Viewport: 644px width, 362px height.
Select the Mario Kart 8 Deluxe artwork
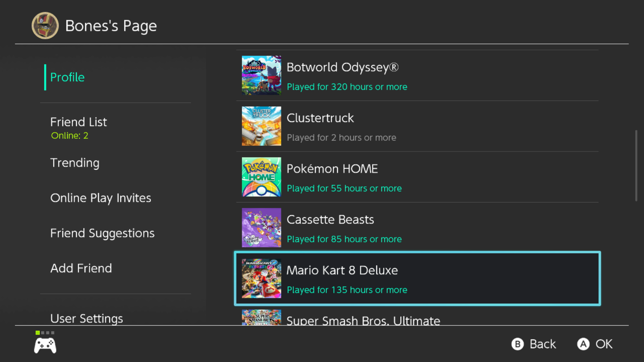click(x=261, y=279)
